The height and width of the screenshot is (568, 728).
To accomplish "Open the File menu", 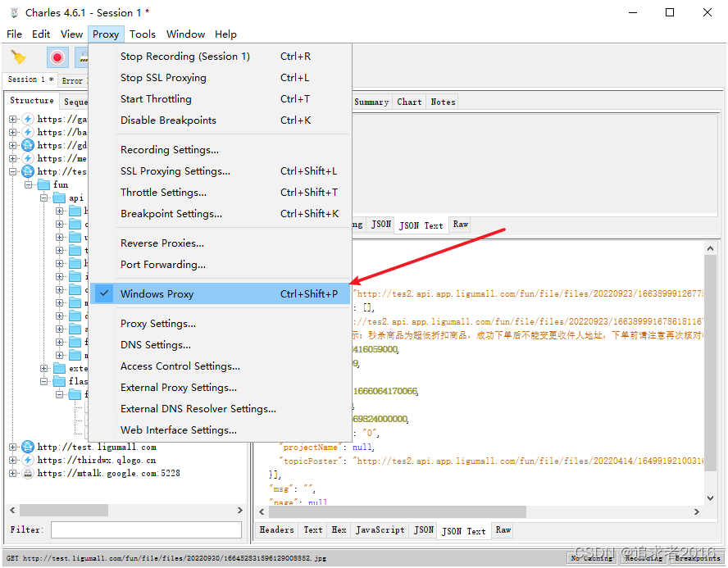I will point(14,34).
